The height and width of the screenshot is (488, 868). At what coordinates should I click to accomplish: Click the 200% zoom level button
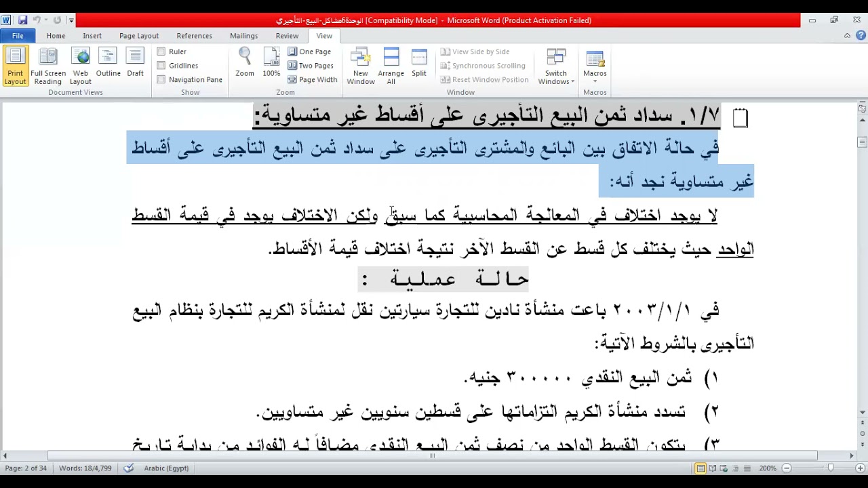click(768, 468)
